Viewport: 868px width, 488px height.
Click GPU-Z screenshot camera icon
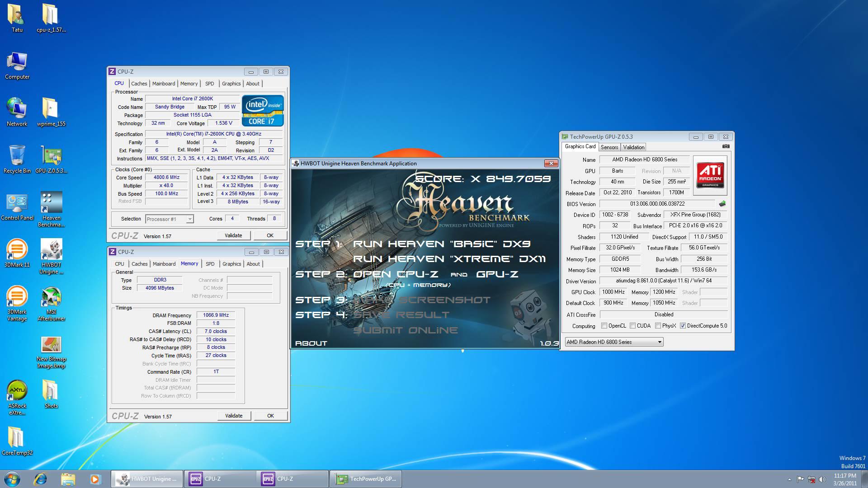click(726, 146)
